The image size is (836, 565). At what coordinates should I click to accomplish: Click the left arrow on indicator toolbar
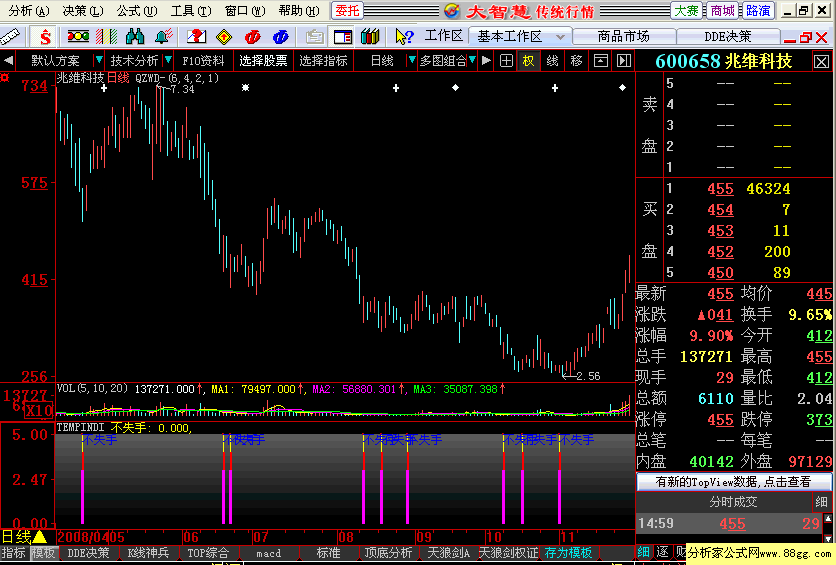8,60
